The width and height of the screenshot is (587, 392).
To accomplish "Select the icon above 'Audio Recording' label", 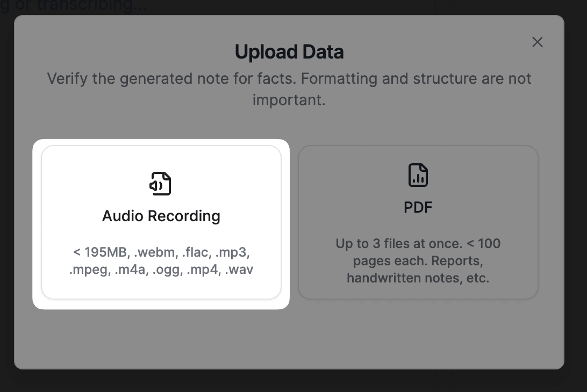I will [x=161, y=183].
